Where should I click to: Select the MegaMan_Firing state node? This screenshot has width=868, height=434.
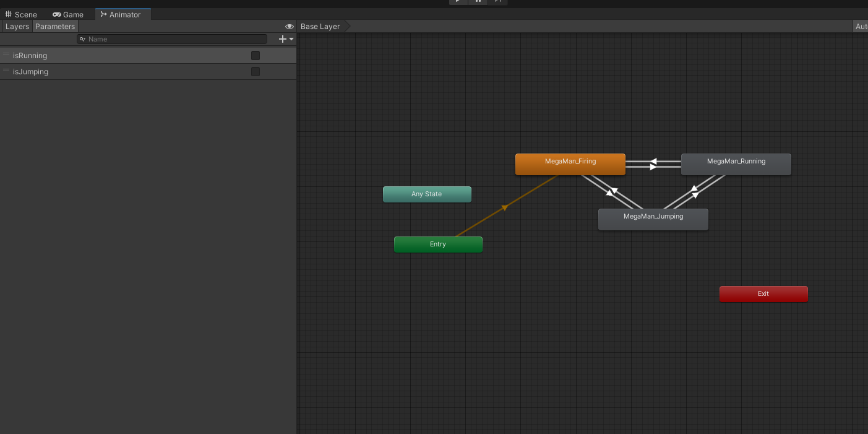(570, 164)
